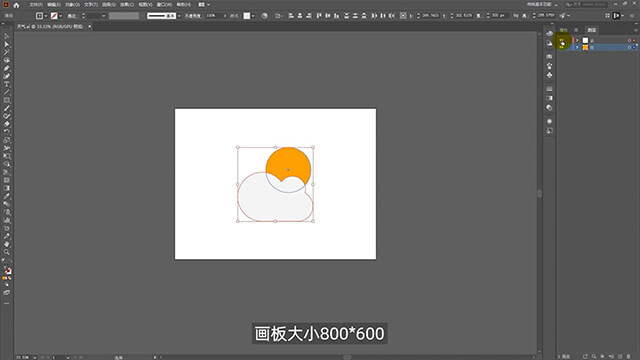Click horizontal align left icon
The image size is (640, 360).
(x=291, y=16)
